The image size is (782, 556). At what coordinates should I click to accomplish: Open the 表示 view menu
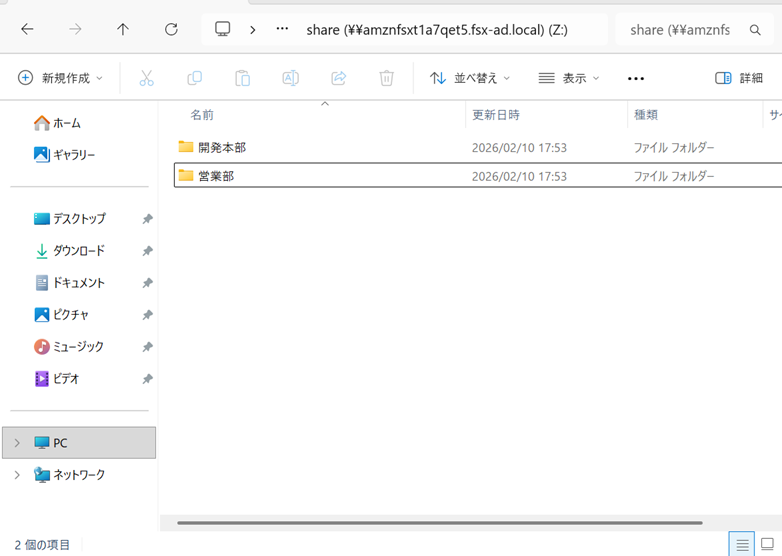[x=569, y=78]
